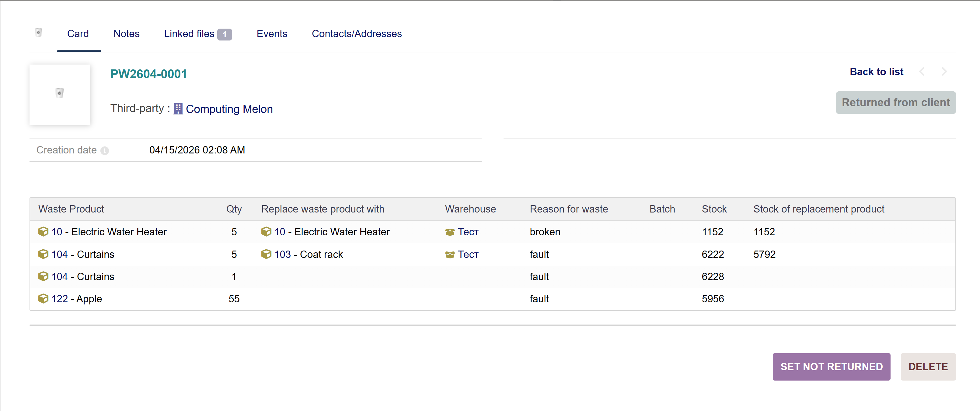Click the Back to list link
This screenshot has width=980, height=411.
[876, 72]
